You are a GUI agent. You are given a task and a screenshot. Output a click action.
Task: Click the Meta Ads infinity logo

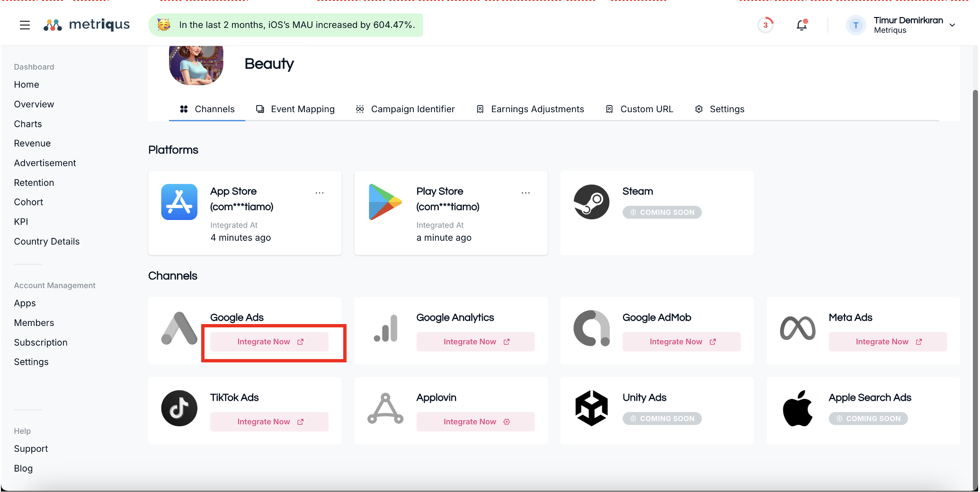[798, 328]
